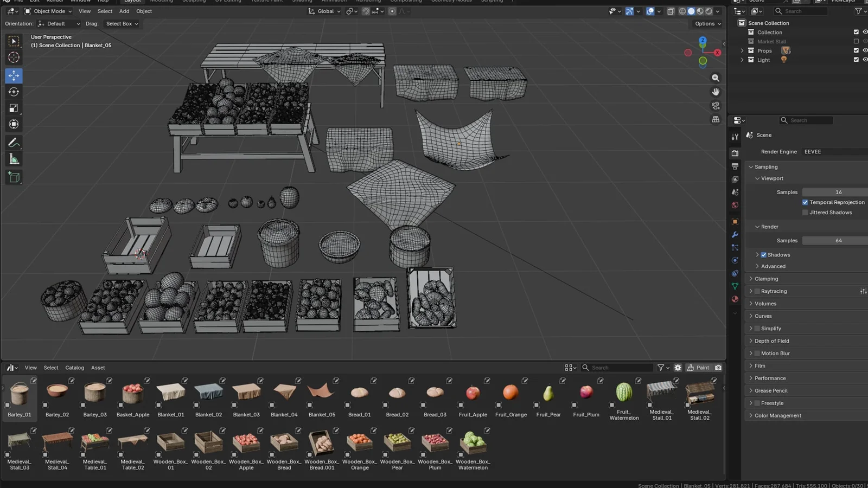Image resolution: width=868 pixels, height=488 pixels.
Task: Switch viewport shading to rendered mode
Action: [708, 11]
